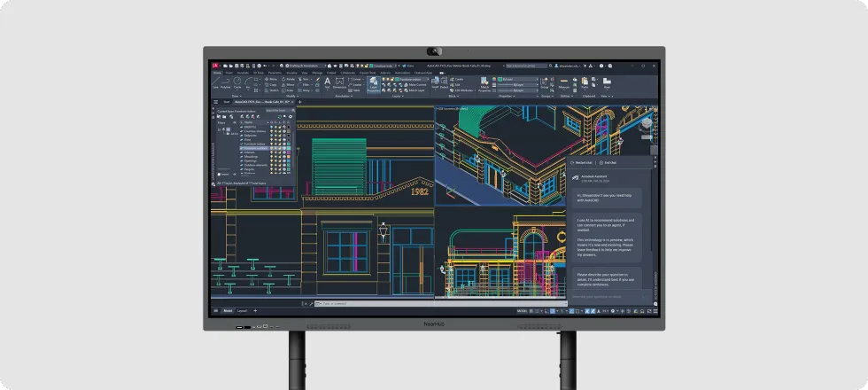Expand the Draw panel flyout
The width and height of the screenshot is (868, 390).
click(236, 97)
